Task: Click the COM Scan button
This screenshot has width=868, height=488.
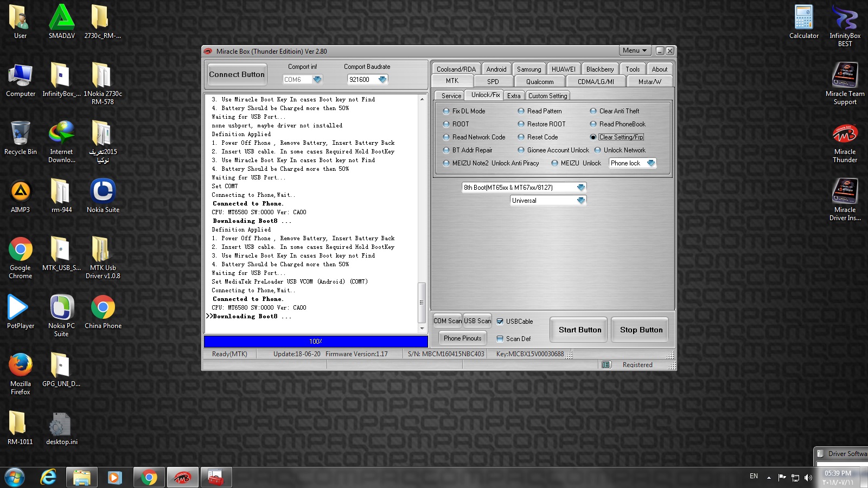Action: coord(448,321)
